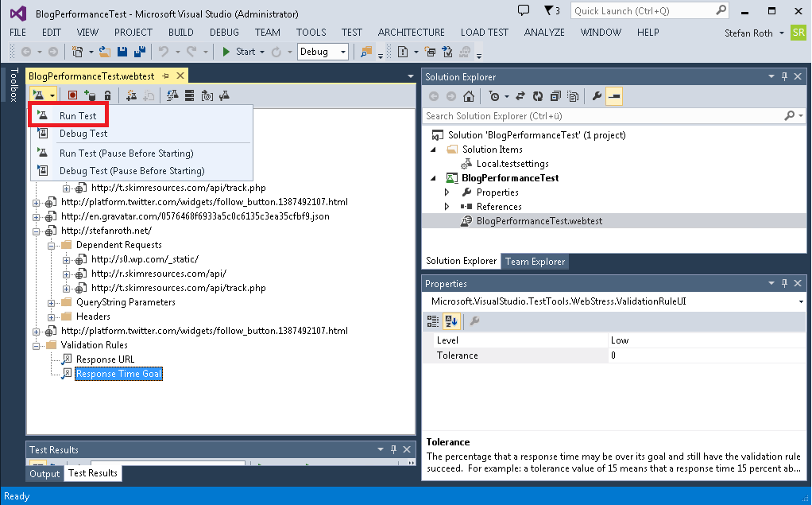Click the Add Recording red record icon
The width and height of the screenshot is (812, 505).
72,95
